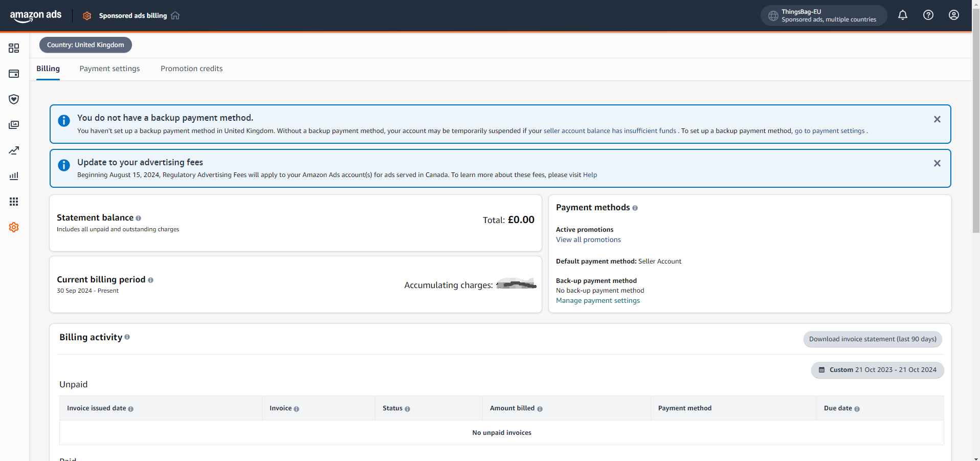Screen dimensions: 980x461
Task: Click the globe icon in account switcher
Action: tap(773, 16)
